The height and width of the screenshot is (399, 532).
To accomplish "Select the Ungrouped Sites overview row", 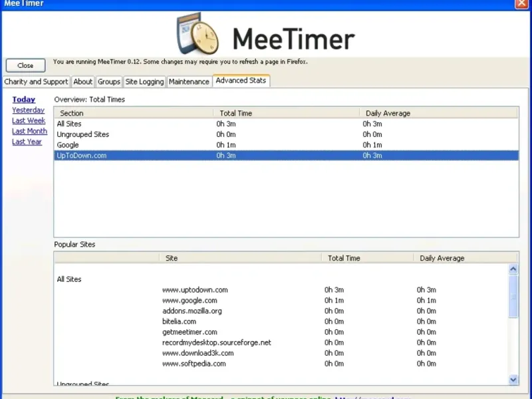I will [286, 134].
